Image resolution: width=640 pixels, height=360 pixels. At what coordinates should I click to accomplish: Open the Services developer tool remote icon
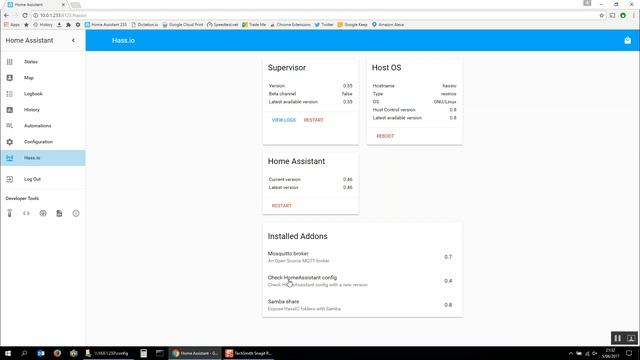tap(10, 213)
